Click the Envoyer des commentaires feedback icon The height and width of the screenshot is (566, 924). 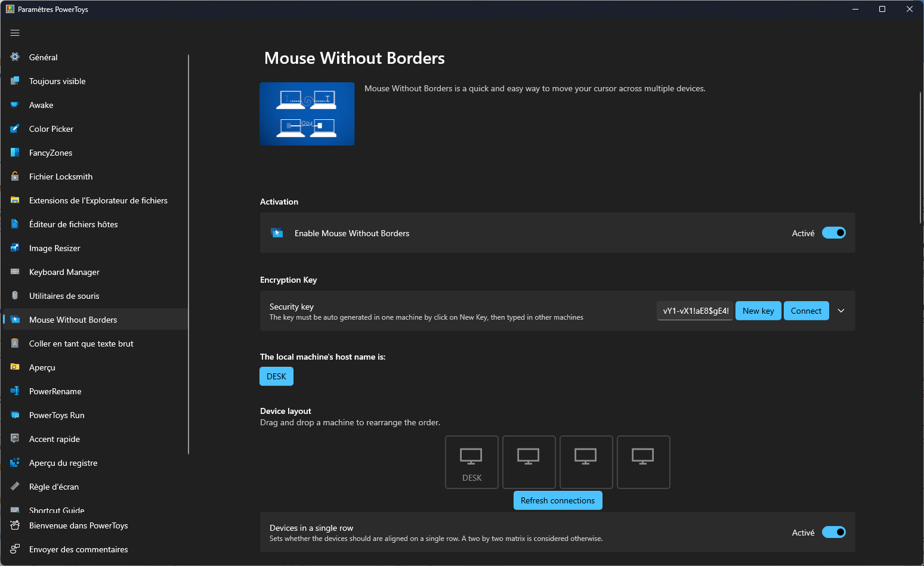pyautogui.click(x=15, y=549)
